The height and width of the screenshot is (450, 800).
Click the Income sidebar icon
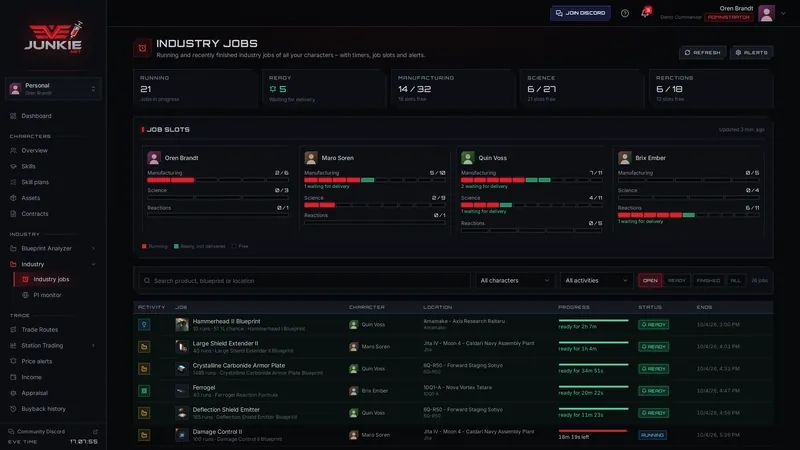pyautogui.click(x=13, y=377)
